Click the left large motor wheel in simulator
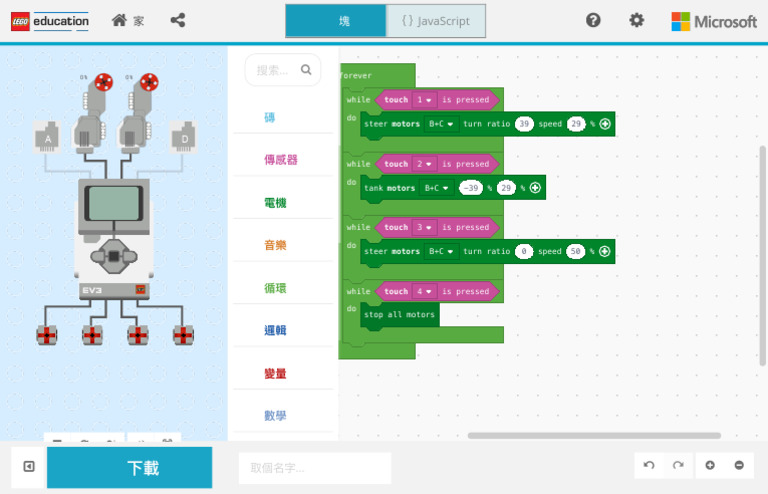Viewport: 768px width, 494px height. (x=103, y=82)
